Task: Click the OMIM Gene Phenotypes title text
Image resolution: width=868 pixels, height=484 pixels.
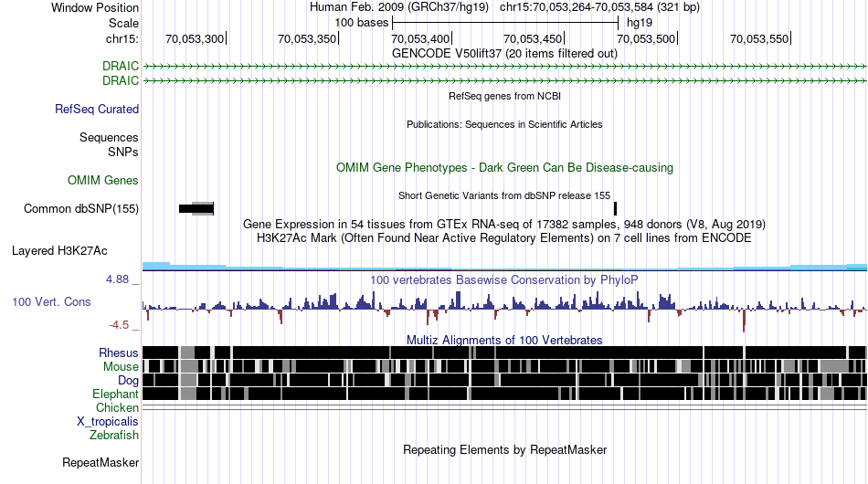Action: [505, 168]
